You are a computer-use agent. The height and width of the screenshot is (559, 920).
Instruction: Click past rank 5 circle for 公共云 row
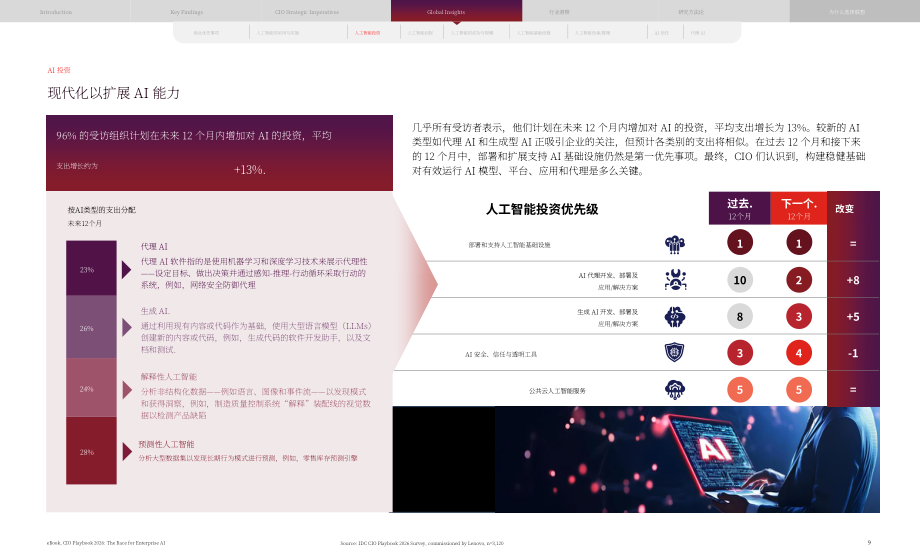(740, 389)
